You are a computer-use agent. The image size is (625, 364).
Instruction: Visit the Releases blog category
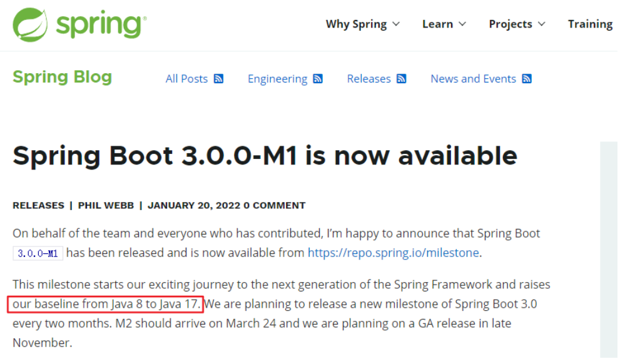[x=368, y=79]
